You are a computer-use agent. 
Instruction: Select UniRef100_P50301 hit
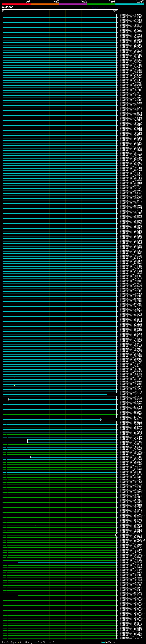click(x=131, y=77)
